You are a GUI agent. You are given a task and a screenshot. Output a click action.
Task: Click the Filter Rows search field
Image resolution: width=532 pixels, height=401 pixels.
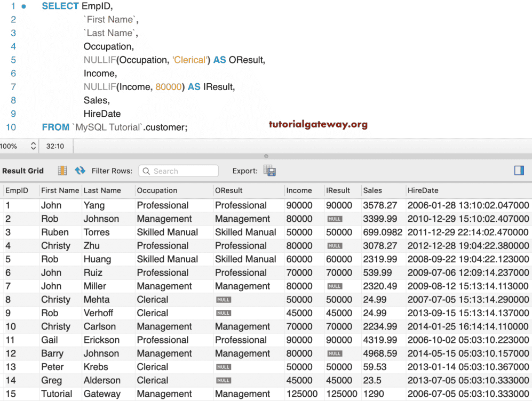coord(178,171)
